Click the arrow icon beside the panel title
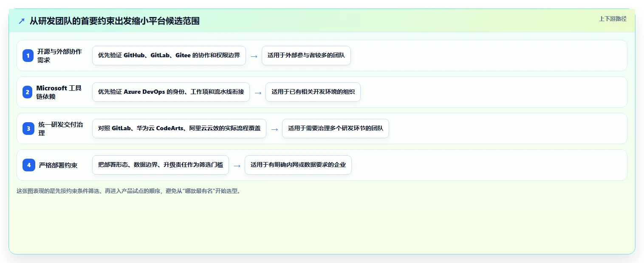This screenshot has height=263, width=644. point(22,21)
